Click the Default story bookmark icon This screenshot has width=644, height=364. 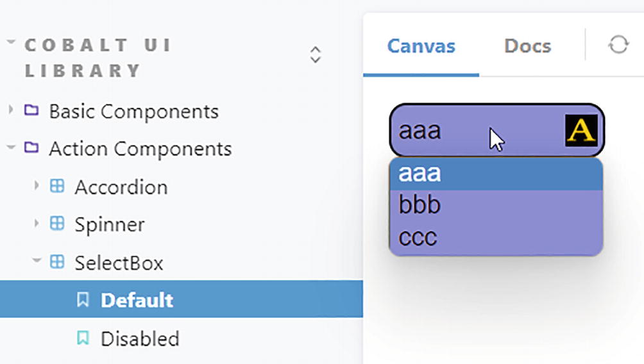pos(83,299)
